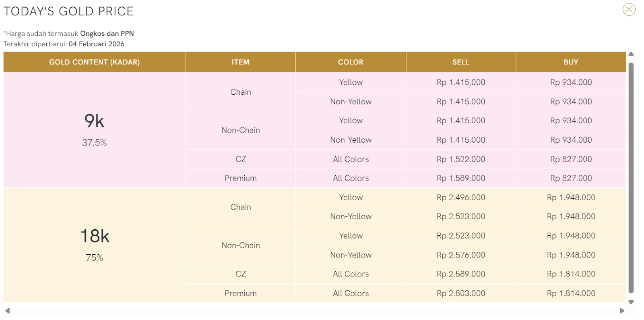Click the Buy column header
This screenshot has height=320, width=644.
click(571, 62)
